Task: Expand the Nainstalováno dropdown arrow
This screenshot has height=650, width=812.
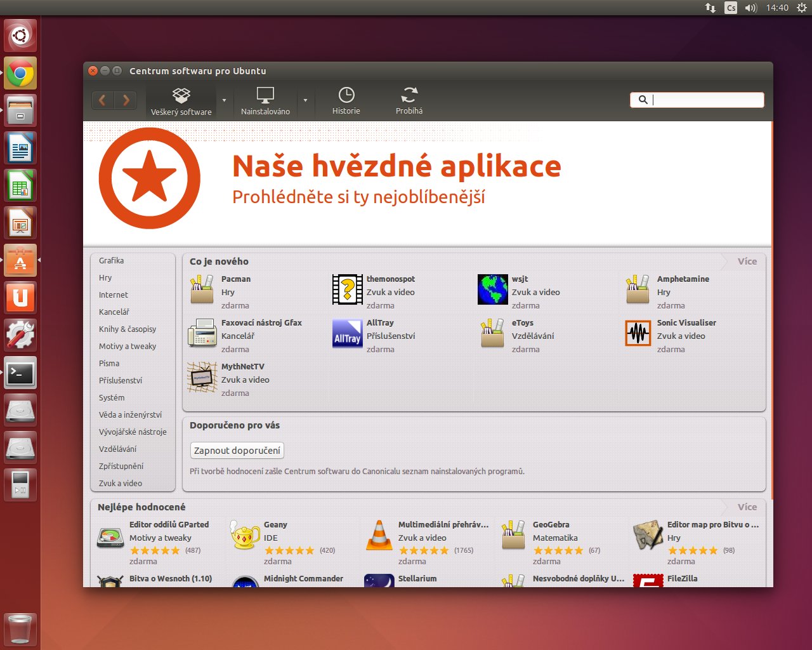Action: (x=305, y=100)
